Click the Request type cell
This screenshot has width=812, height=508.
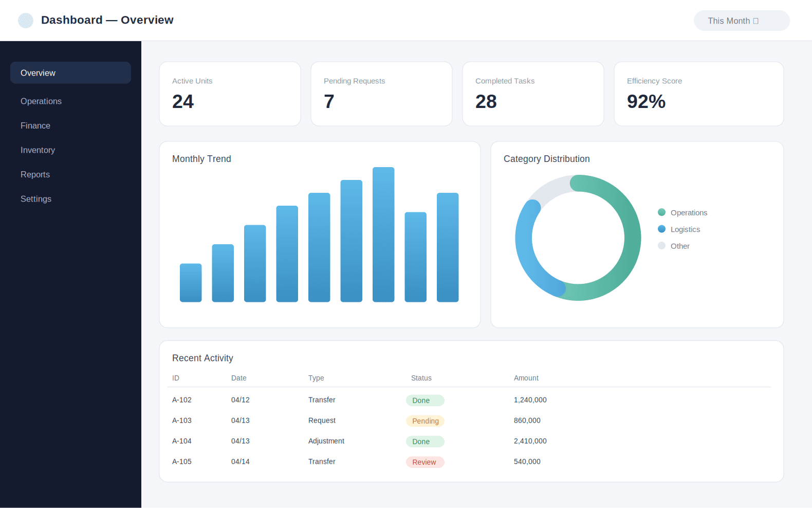click(x=322, y=421)
